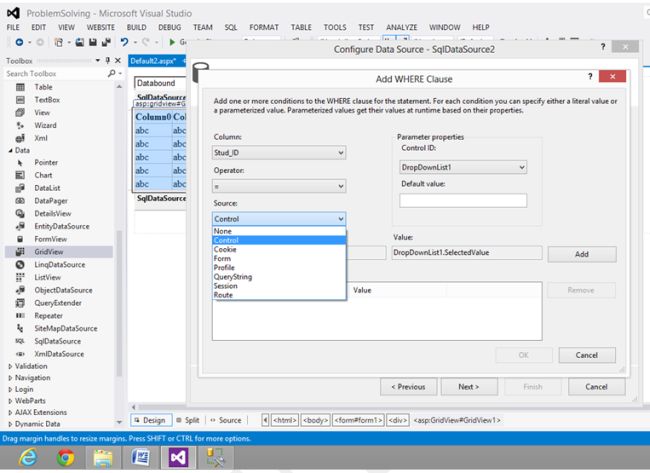This screenshot has width=650, height=473.
Task: Click the Undo toolbar icon
Action: pyautogui.click(x=124, y=42)
